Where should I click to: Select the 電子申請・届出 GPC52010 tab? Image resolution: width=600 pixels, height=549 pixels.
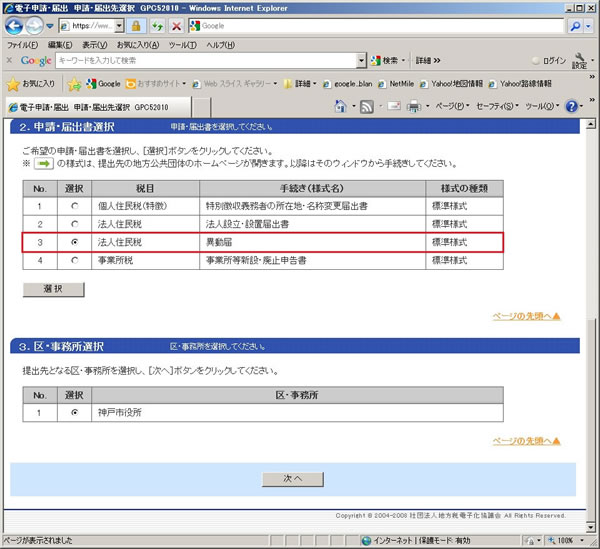pos(98,107)
